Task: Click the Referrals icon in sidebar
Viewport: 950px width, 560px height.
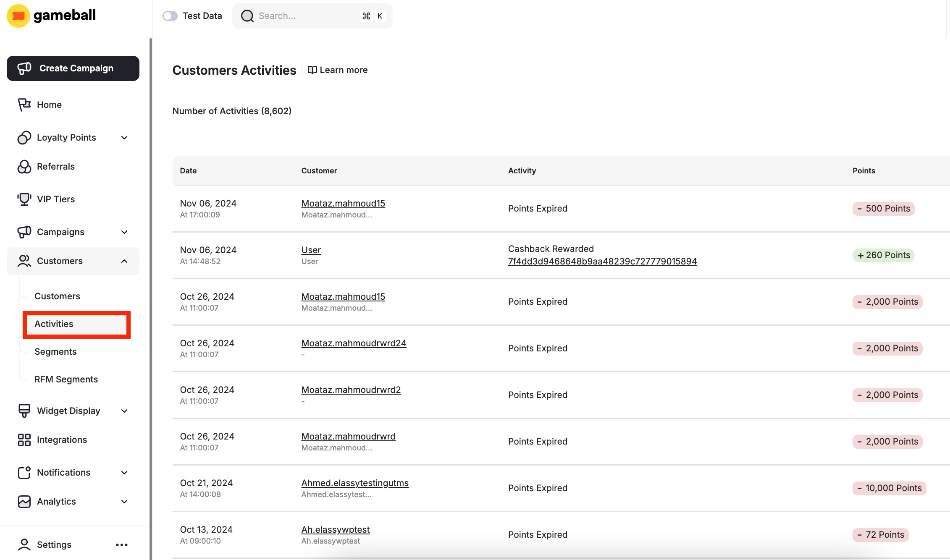Action: [24, 166]
